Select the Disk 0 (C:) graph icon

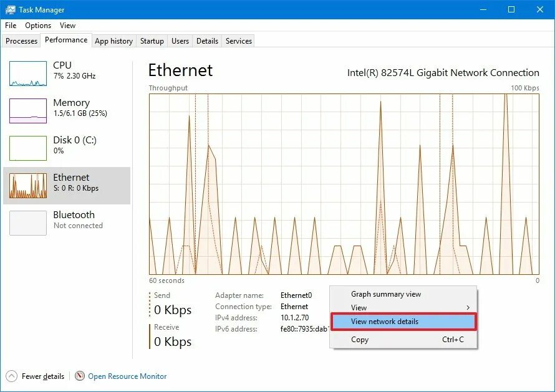28,148
